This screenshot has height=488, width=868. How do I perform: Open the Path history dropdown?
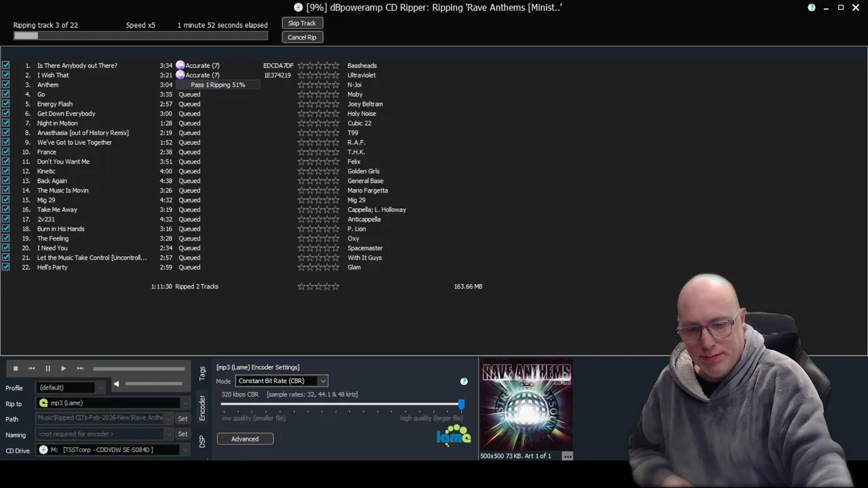pos(170,418)
